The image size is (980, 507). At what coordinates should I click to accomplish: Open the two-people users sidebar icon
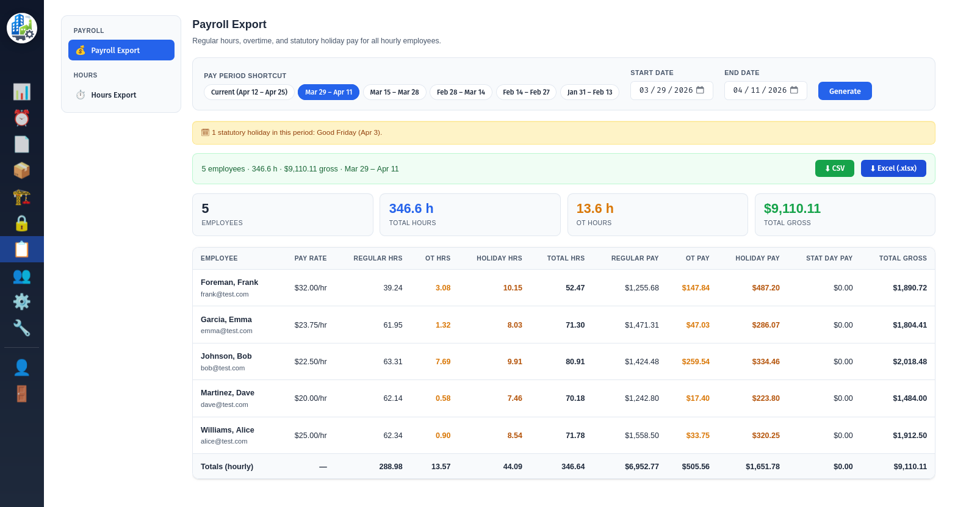(21, 276)
